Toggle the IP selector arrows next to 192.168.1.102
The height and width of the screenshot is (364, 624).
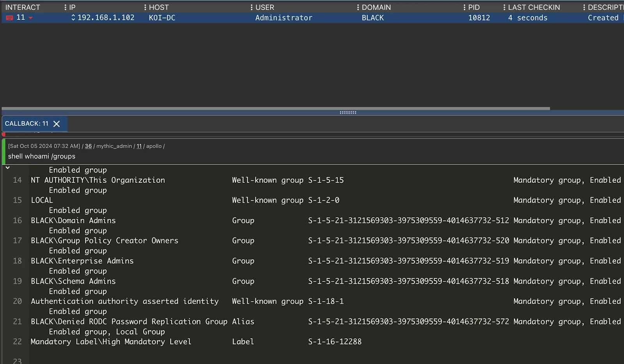click(73, 18)
